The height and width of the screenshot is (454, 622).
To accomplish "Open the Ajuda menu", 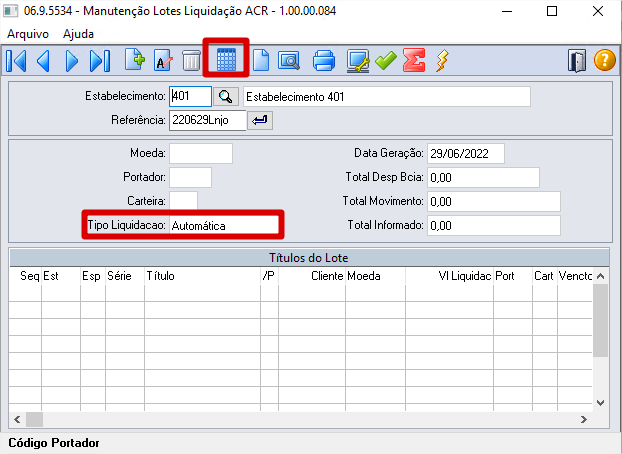I will 78,34.
